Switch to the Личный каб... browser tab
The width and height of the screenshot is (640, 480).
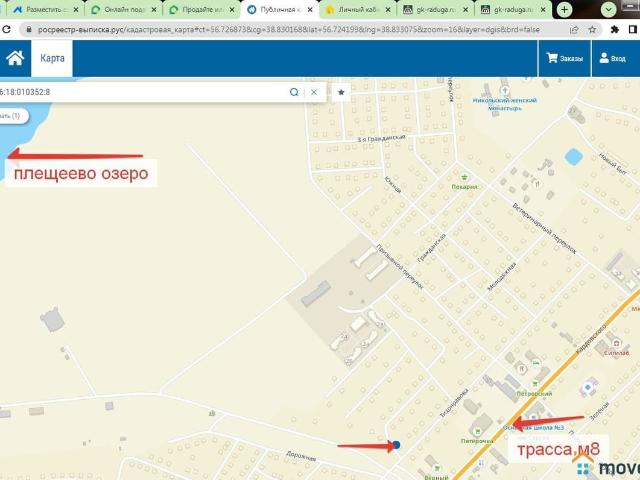point(357,9)
